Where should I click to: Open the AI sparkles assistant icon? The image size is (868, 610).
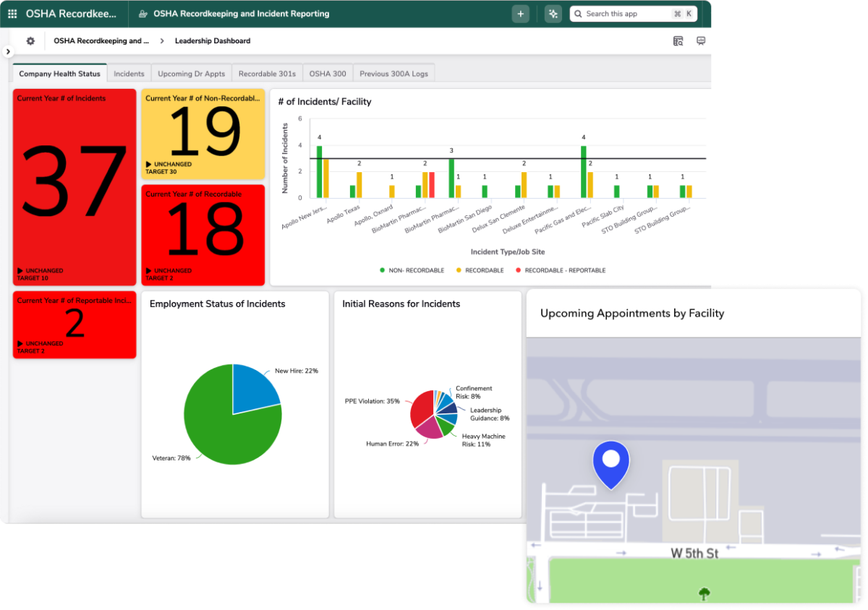pos(553,13)
